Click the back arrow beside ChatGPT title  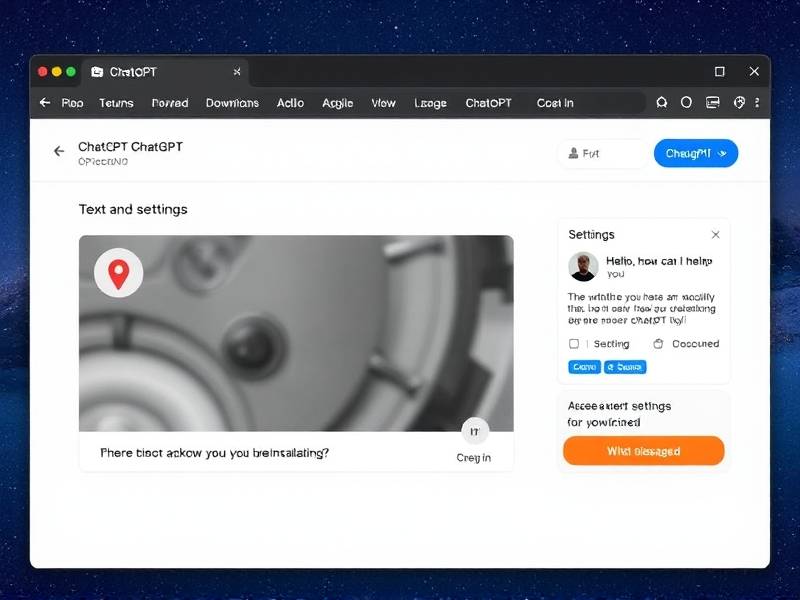[59, 151]
